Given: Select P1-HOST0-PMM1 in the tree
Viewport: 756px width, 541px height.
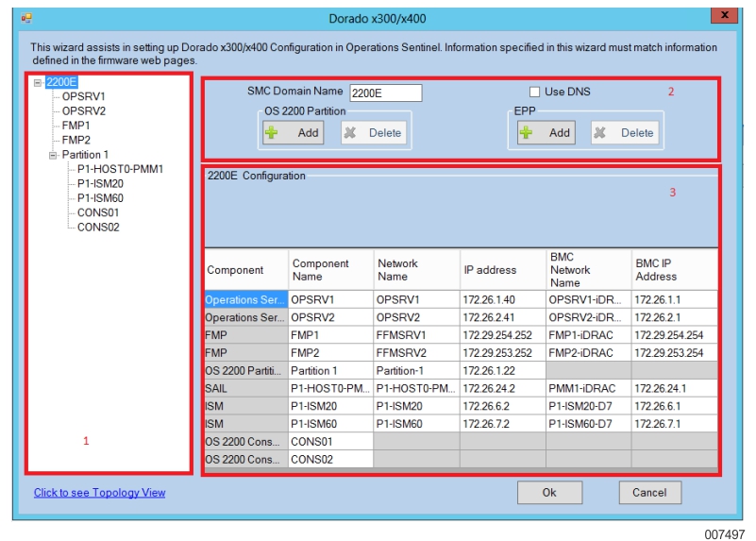Looking at the screenshot, I should coord(120,169).
